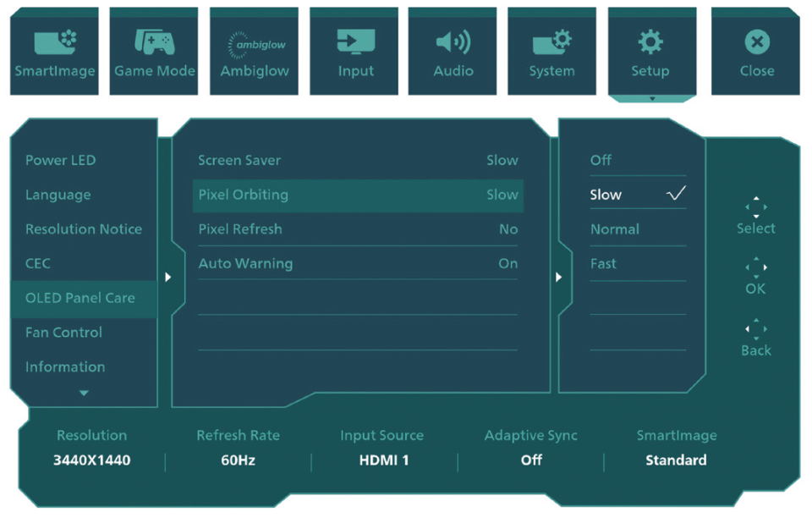Expand the left menu right arrow
The image size is (812, 523).
[x=168, y=277]
